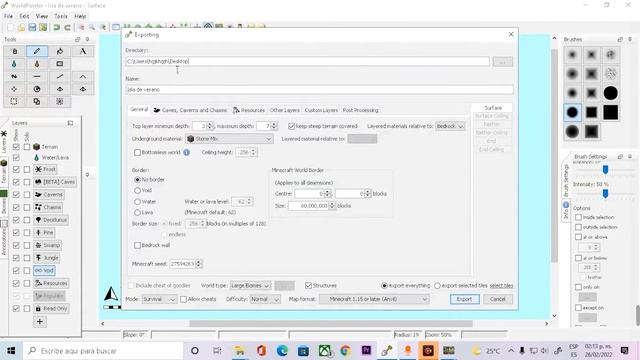Select the Caverns layer button
Viewport: 640px width, 360px height.
pos(49,195)
